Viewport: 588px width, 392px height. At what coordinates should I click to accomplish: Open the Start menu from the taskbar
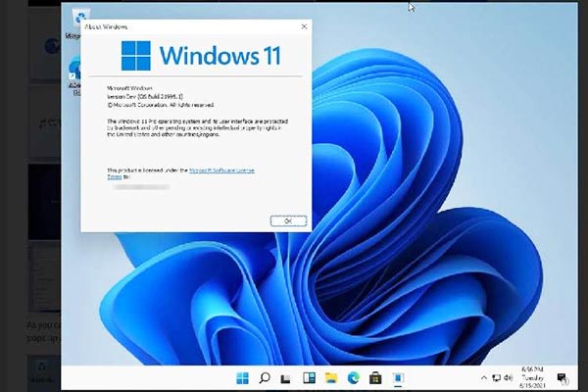pos(242,377)
